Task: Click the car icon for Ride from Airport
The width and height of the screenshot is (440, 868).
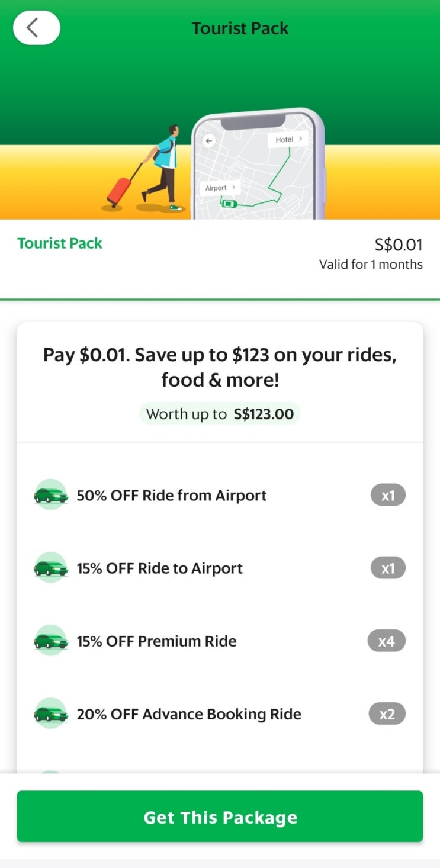Action: coord(51,495)
